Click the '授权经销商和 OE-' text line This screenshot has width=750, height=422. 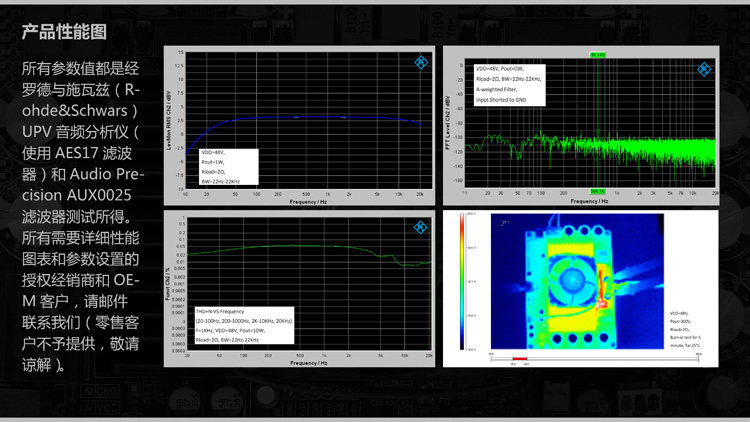(80, 280)
